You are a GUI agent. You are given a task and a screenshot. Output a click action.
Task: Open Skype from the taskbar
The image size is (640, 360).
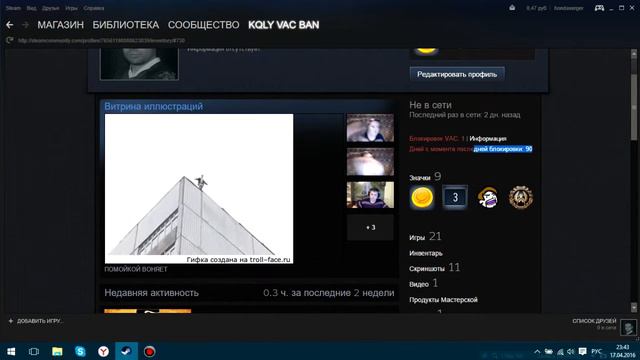coord(80,351)
